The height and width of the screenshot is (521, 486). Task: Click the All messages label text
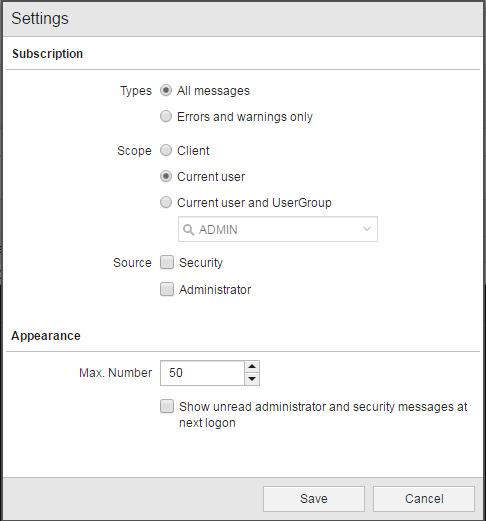click(x=213, y=91)
